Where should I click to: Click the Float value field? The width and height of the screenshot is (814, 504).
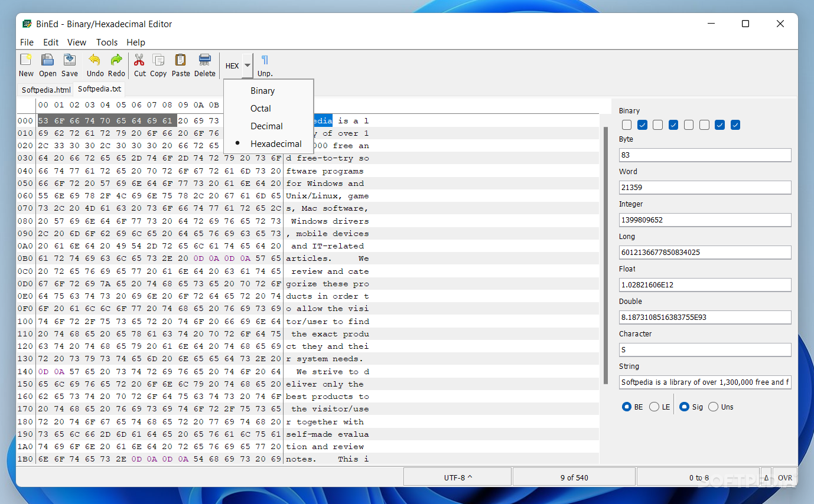[705, 284]
